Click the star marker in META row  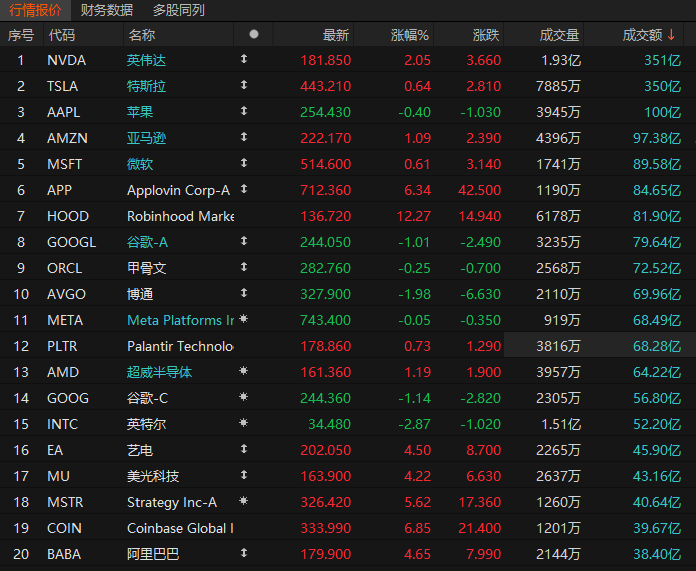click(244, 319)
